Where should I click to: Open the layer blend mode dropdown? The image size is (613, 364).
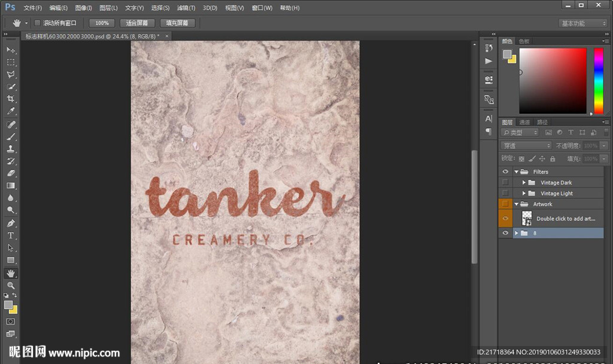pos(526,145)
